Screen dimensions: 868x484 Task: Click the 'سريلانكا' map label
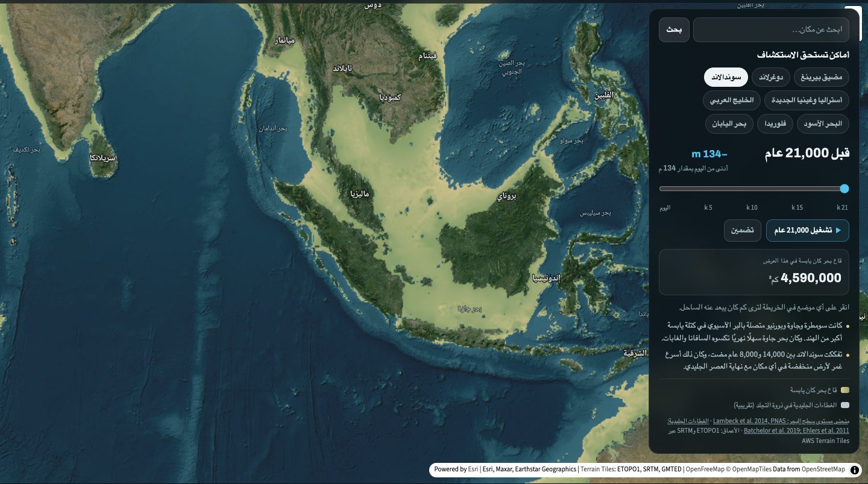(102, 158)
